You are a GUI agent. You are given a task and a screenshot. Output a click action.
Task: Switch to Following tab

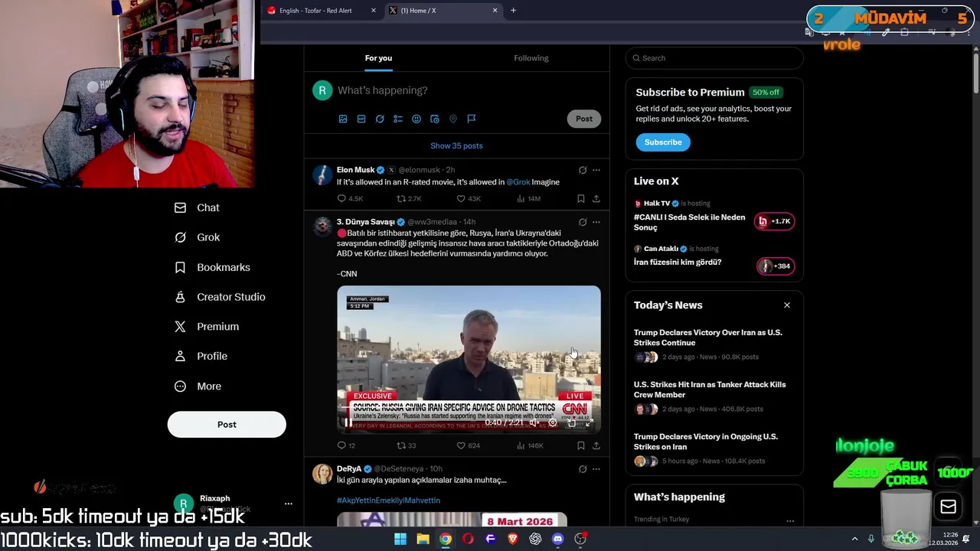531,58
